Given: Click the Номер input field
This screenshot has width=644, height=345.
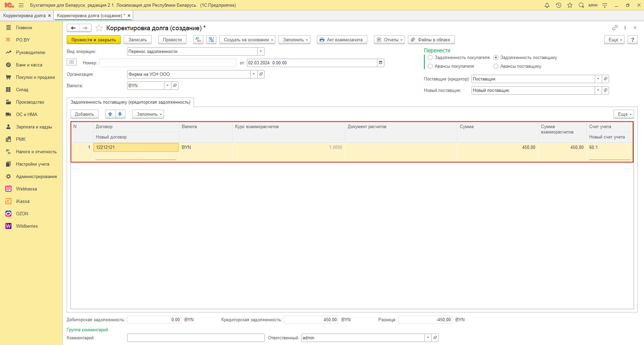Looking at the screenshot, I should tap(168, 63).
